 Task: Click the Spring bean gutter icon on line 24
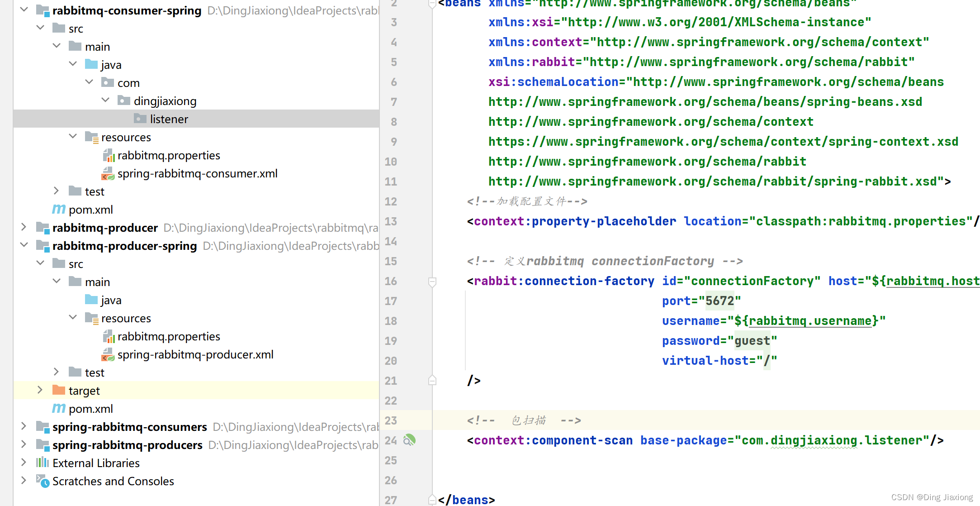(409, 440)
